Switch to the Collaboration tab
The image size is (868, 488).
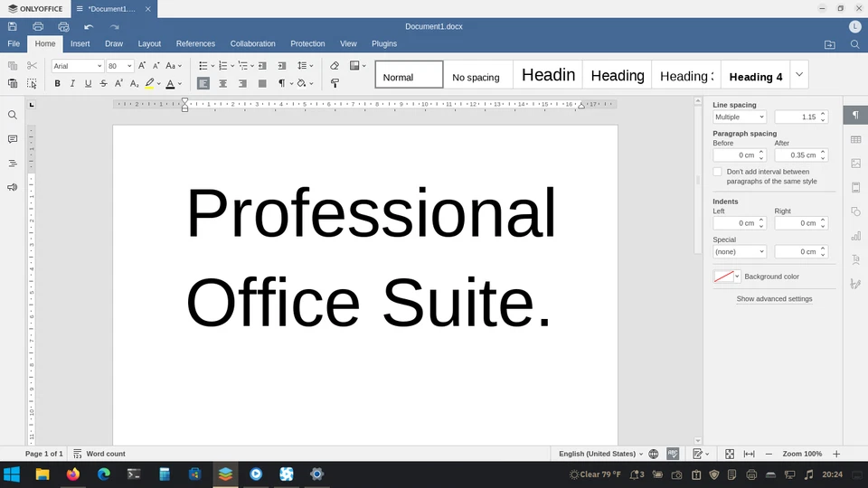[x=252, y=43]
